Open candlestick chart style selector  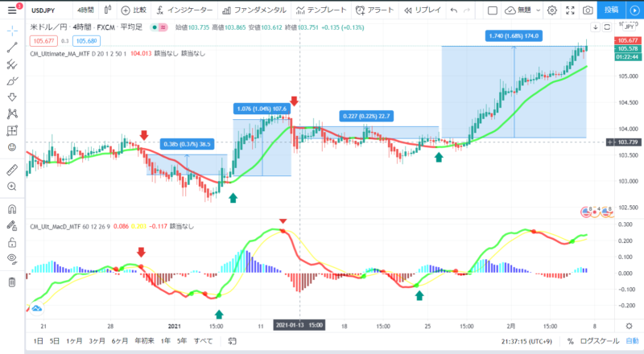pyautogui.click(x=108, y=10)
